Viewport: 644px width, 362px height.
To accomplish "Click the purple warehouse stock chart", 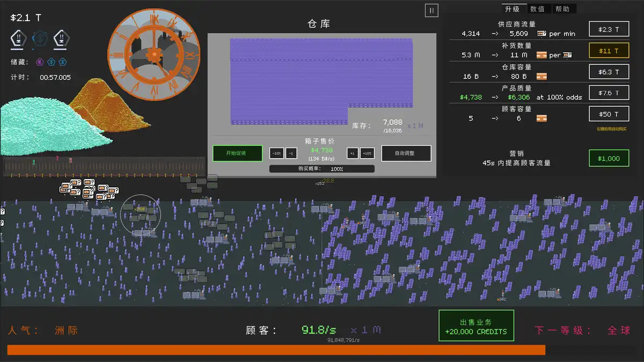I will [321, 82].
